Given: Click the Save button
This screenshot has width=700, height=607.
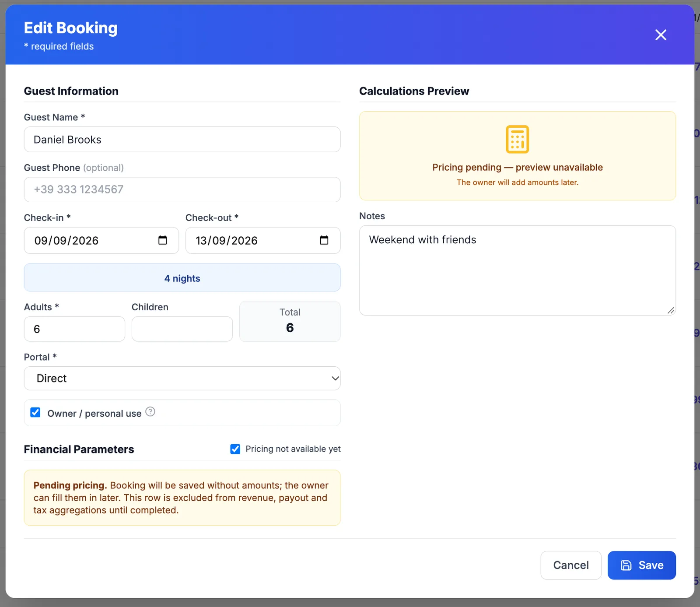Looking at the screenshot, I should (642, 565).
